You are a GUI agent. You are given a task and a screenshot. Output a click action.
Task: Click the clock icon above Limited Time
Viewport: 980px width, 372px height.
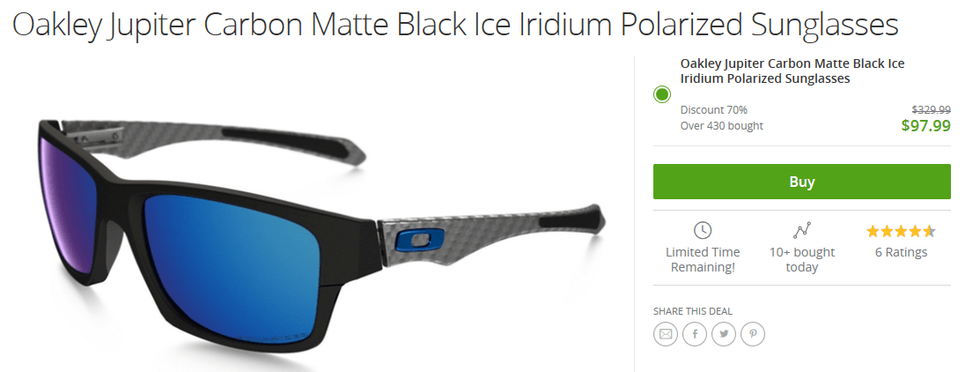pyautogui.click(x=703, y=230)
